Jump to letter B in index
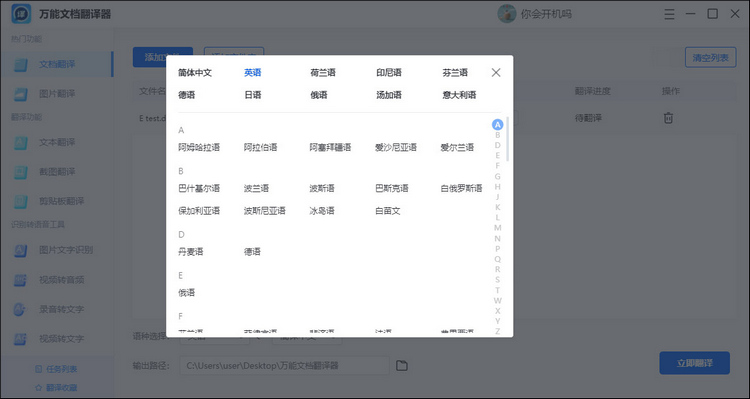This screenshot has height=399, width=750. tap(497, 135)
